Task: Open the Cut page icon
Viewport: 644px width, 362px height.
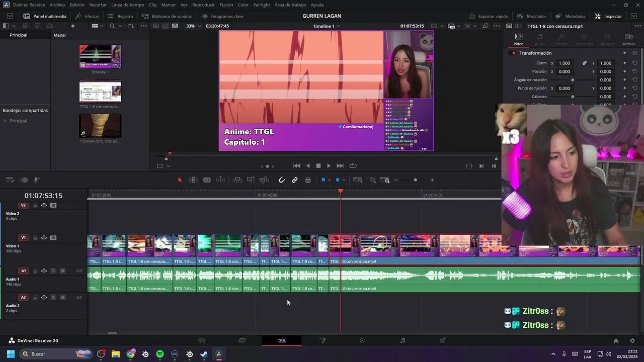Action: [242, 340]
